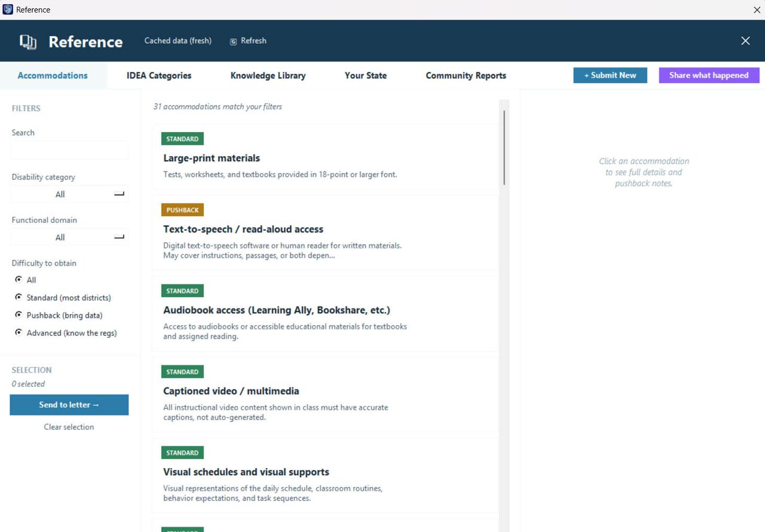Image resolution: width=765 pixels, height=532 pixels.
Task: Open the Knowledge Library tab
Action: pyautogui.click(x=268, y=75)
